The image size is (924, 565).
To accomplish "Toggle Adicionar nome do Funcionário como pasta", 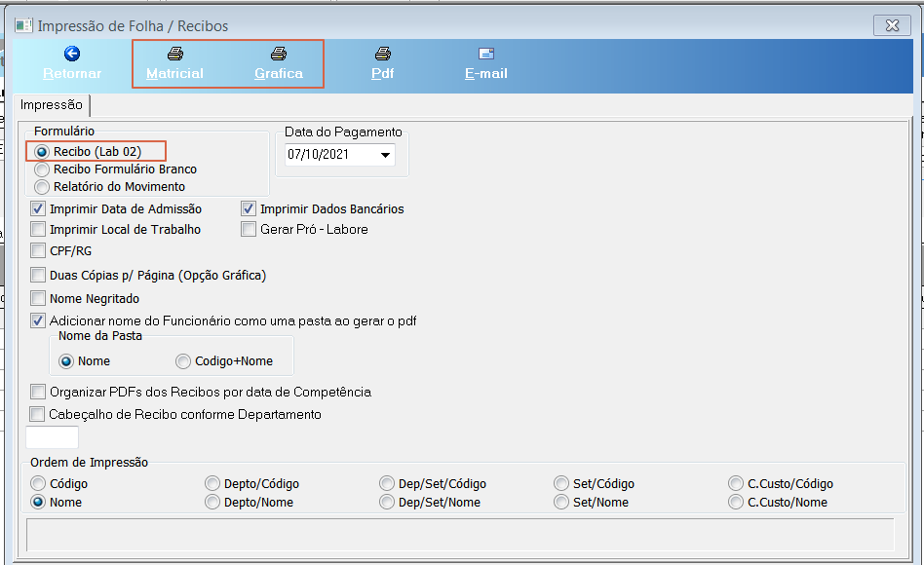I will (x=38, y=321).
